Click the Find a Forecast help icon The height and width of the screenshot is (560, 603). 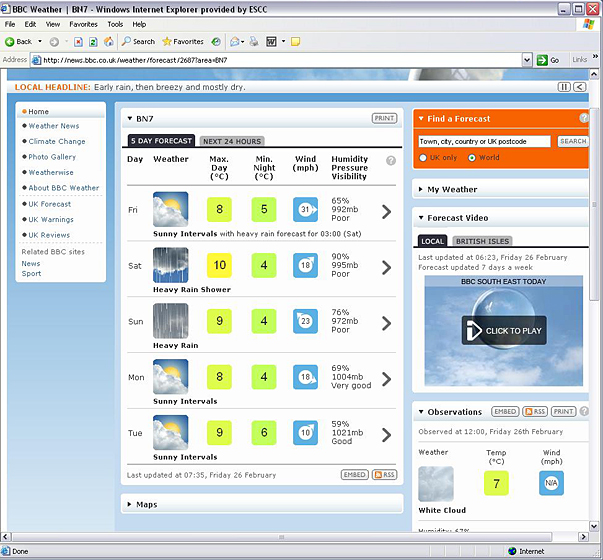(584, 118)
